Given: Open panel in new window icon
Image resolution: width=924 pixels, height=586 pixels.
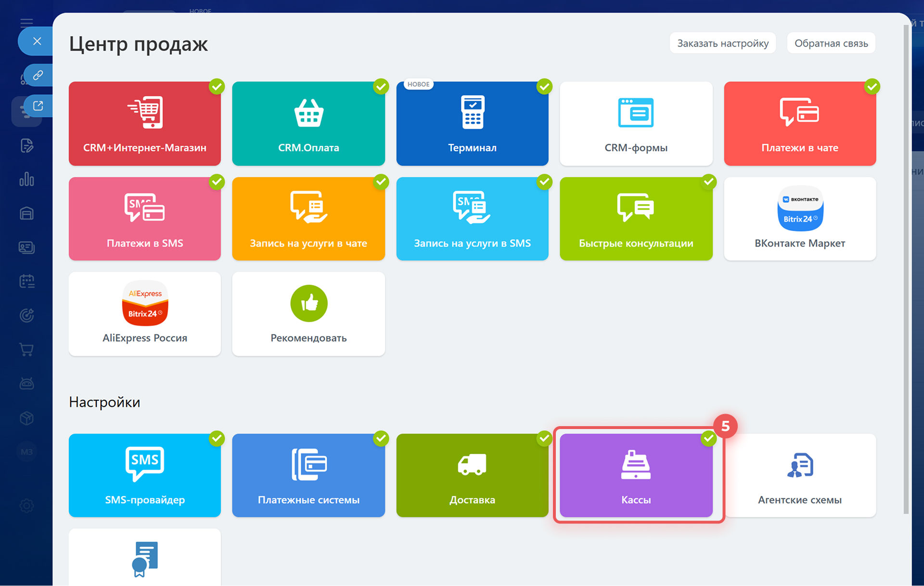Looking at the screenshot, I should pos(38,106).
